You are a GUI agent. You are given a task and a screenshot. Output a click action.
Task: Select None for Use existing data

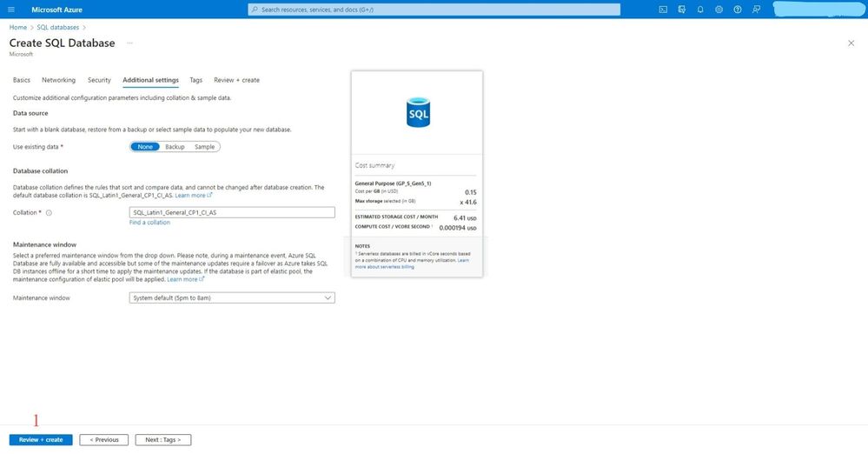tap(145, 147)
